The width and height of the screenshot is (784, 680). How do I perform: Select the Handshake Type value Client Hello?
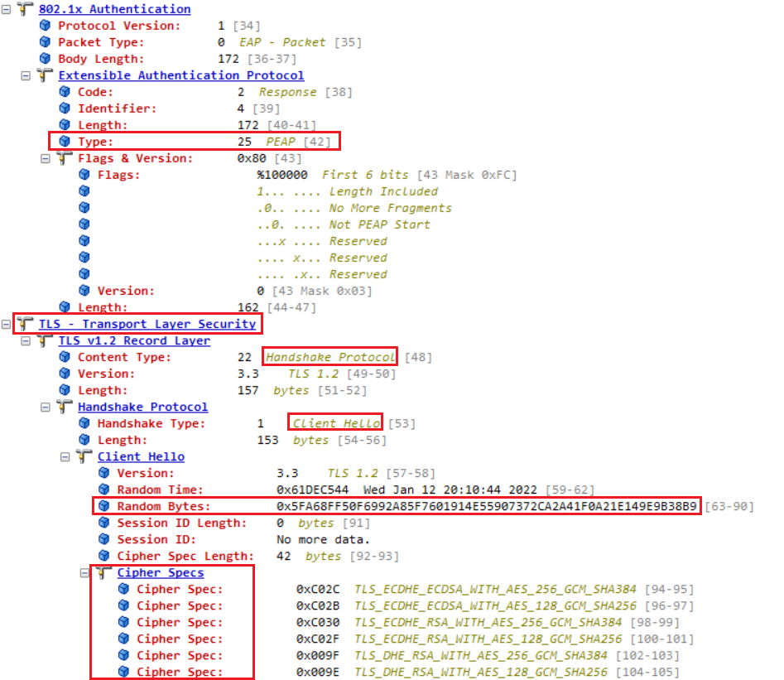tap(336, 424)
